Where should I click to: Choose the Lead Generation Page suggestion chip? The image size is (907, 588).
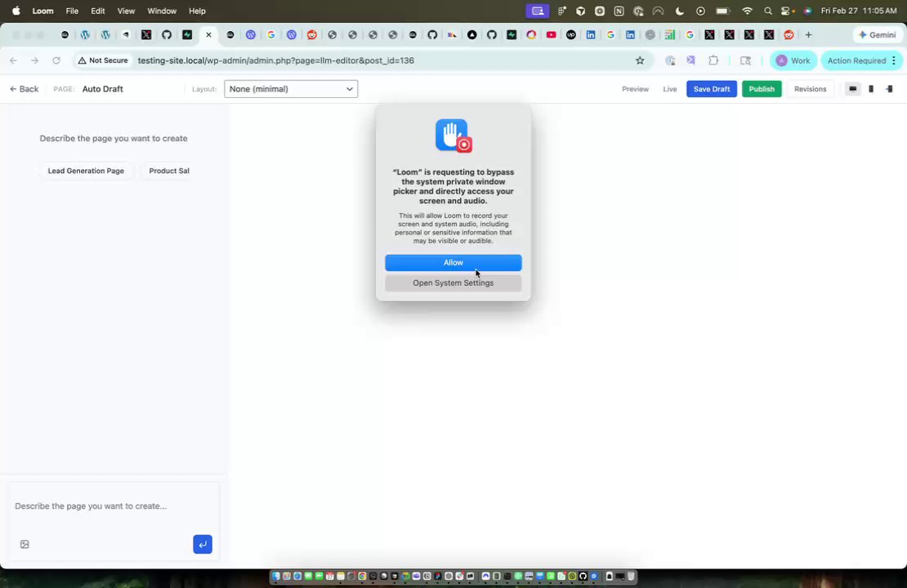pyautogui.click(x=86, y=171)
